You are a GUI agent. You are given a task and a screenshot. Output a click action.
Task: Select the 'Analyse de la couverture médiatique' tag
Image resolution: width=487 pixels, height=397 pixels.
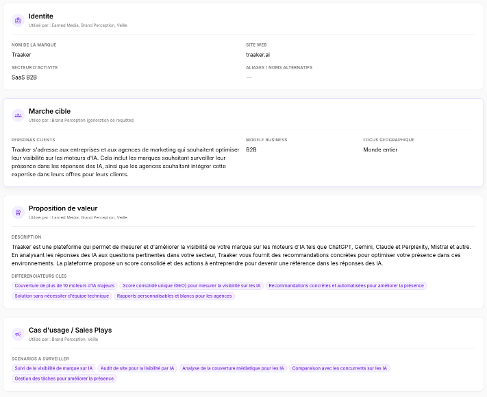click(233, 368)
